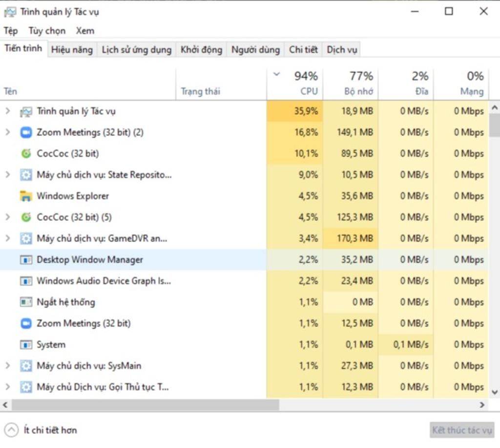The height and width of the screenshot is (448, 500).
Task: Expand the SysMain service row
Action: [8, 365]
